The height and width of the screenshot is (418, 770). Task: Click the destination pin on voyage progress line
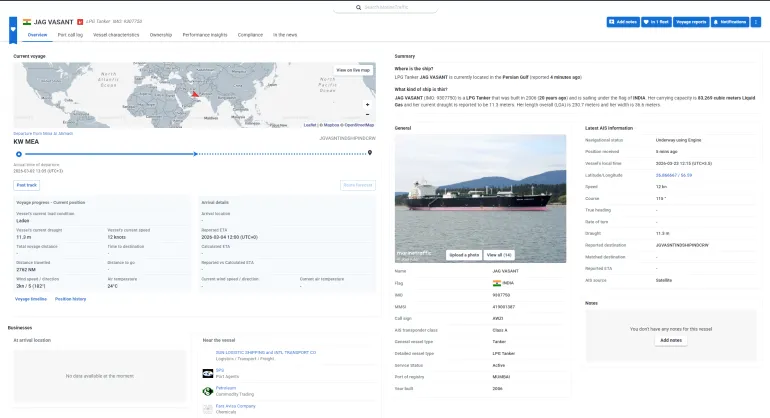click(370, 153)
